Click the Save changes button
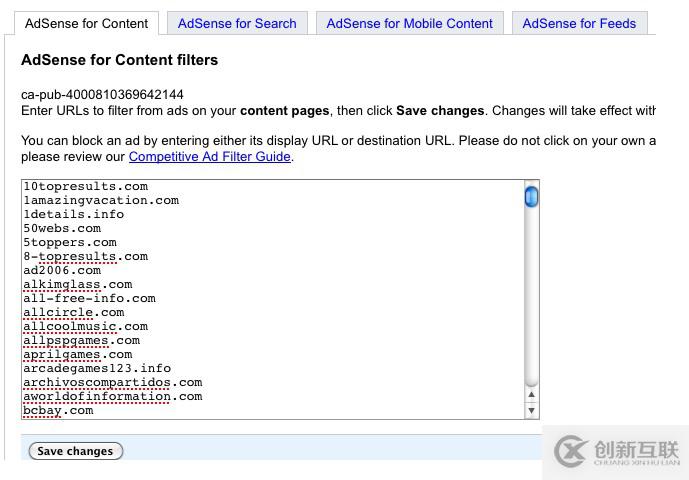 76,451
